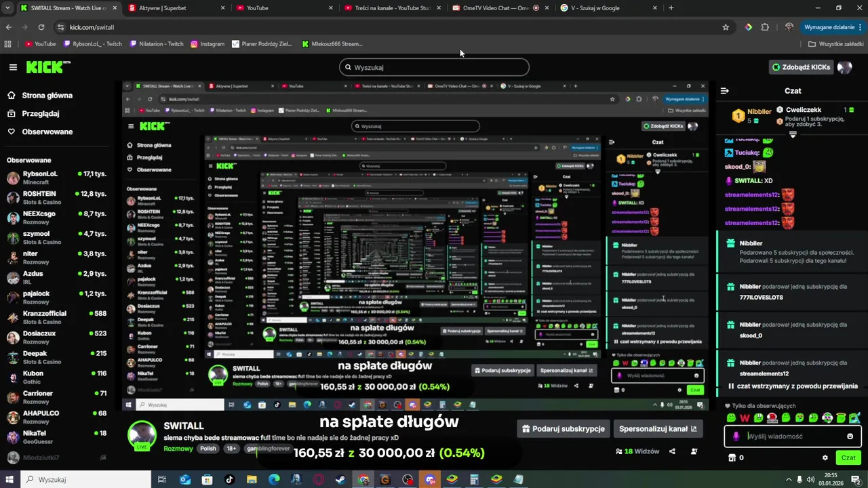Reload the page in Chrome

[41, 27]
